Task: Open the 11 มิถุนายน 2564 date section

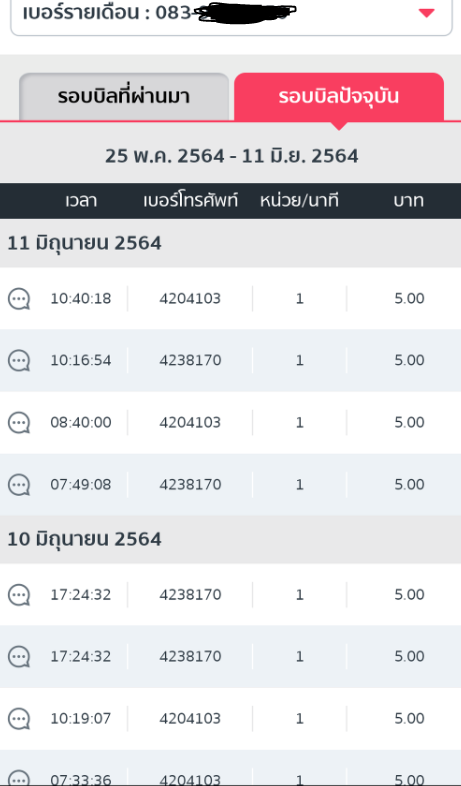Action: click(x=230, y=244)
